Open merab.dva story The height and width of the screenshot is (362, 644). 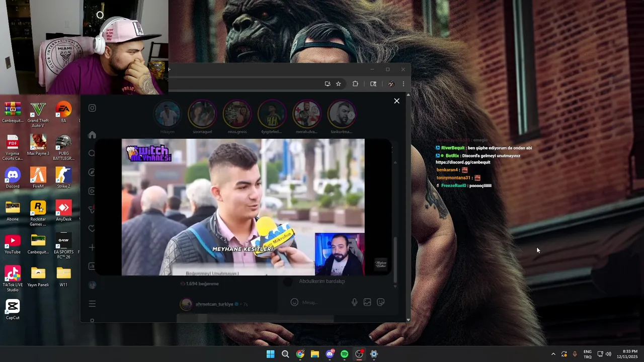coord(306,114)
